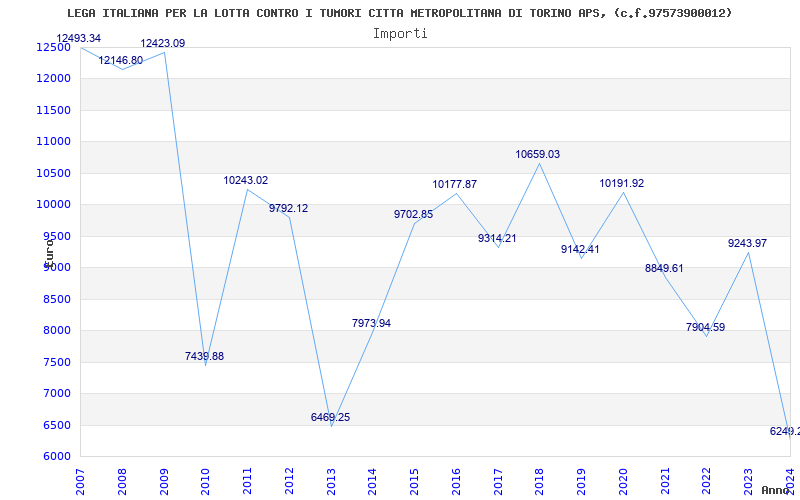Click y-axis value 11000
Viewport: 800px width, 500px height.
point(53,142)
